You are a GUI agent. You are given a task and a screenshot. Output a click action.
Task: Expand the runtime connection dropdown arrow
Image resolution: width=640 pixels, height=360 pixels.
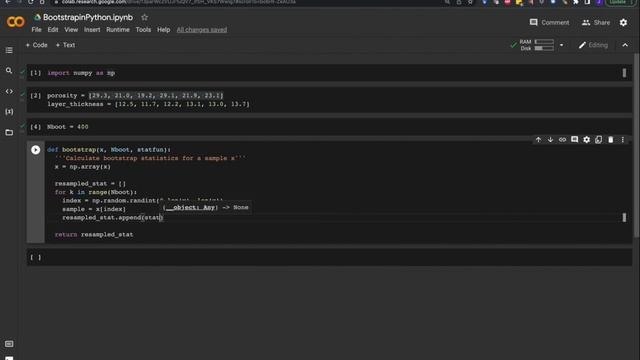(562, 45)
